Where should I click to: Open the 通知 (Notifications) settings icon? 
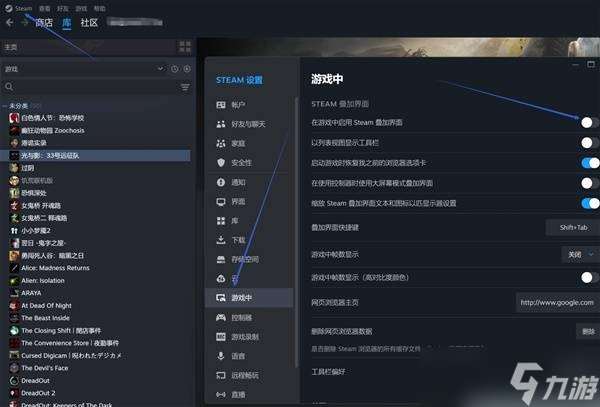(x=221, y=182)
